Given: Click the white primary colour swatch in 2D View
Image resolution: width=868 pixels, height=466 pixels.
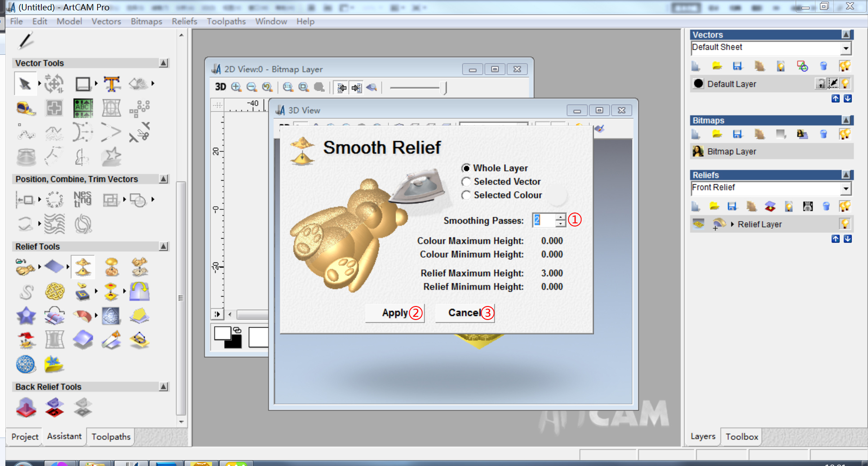Looking at the screenshot, I should [222, 333].
